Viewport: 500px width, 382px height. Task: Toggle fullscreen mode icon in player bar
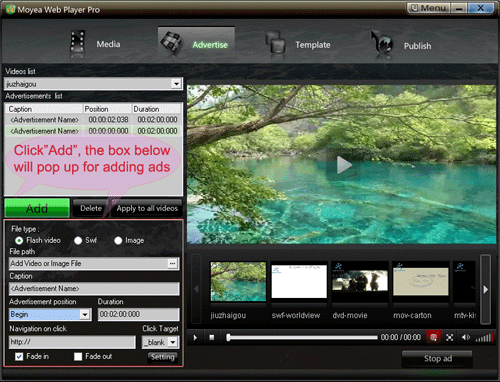tap(450, 338)
